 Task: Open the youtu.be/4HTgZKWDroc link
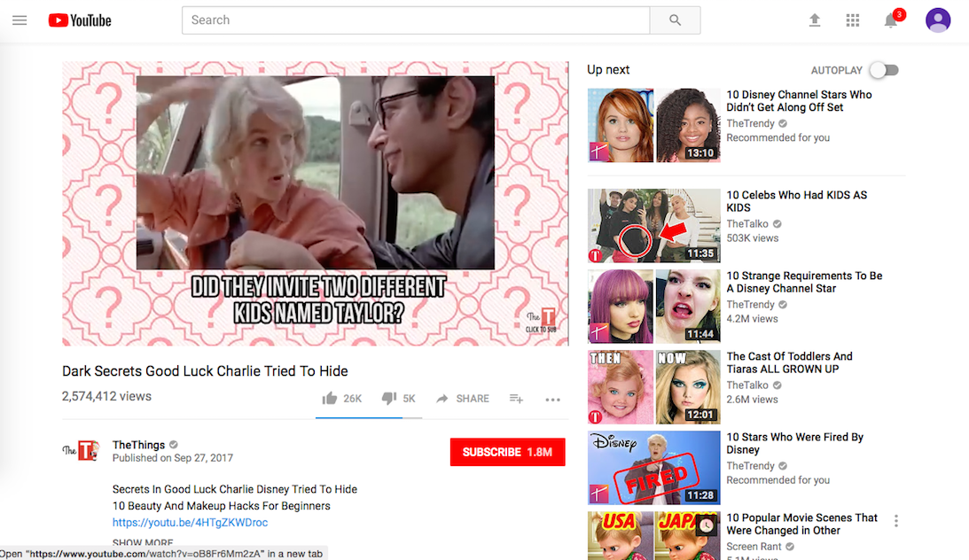pos(190,522)
